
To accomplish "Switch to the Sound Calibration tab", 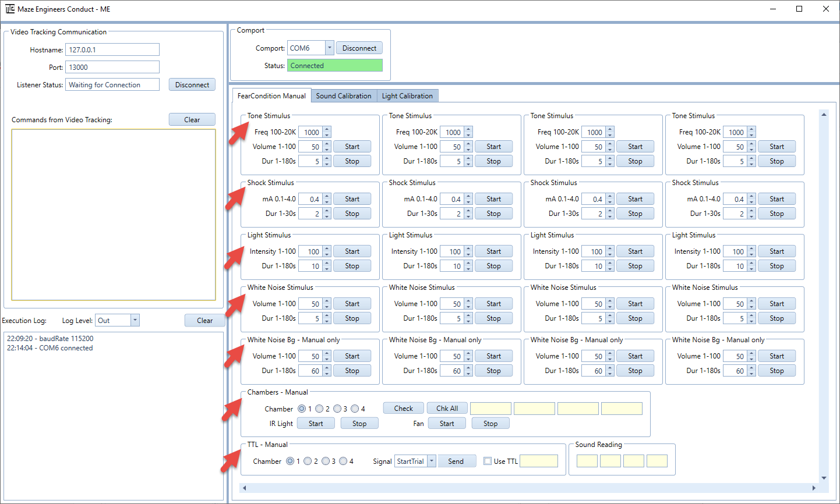I will point(344,96).
